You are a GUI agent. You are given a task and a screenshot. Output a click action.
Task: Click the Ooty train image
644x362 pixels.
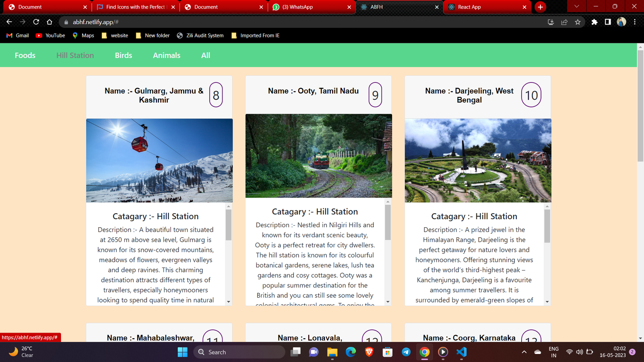[318, 156]
